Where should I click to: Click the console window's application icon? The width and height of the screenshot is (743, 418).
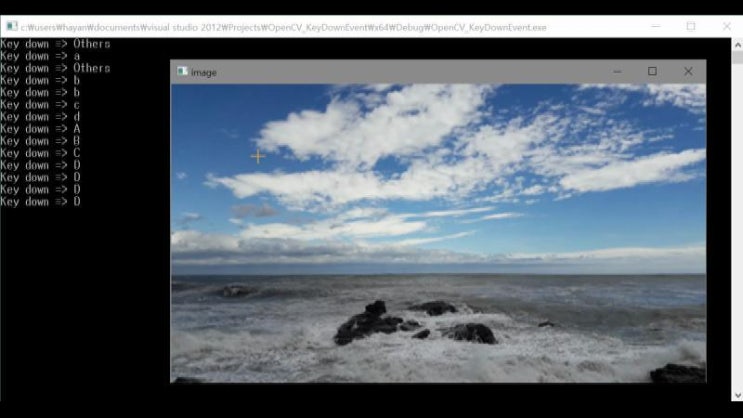[10, 27]
